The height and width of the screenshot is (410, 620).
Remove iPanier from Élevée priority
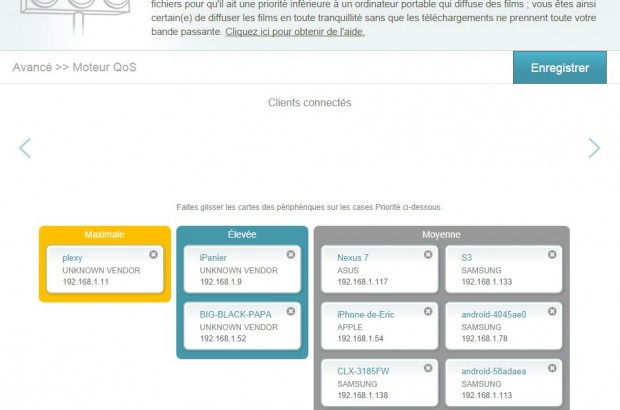coord(291,255)
